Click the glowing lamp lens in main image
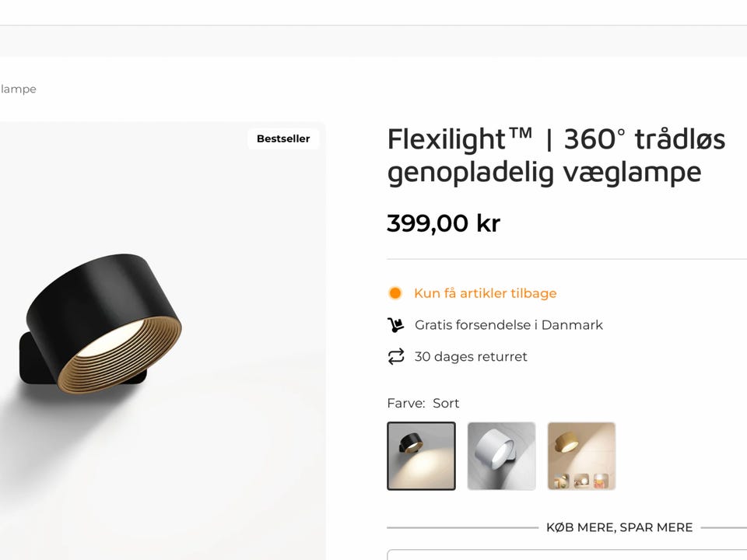 pyautogui.click(x=110, y=339)
